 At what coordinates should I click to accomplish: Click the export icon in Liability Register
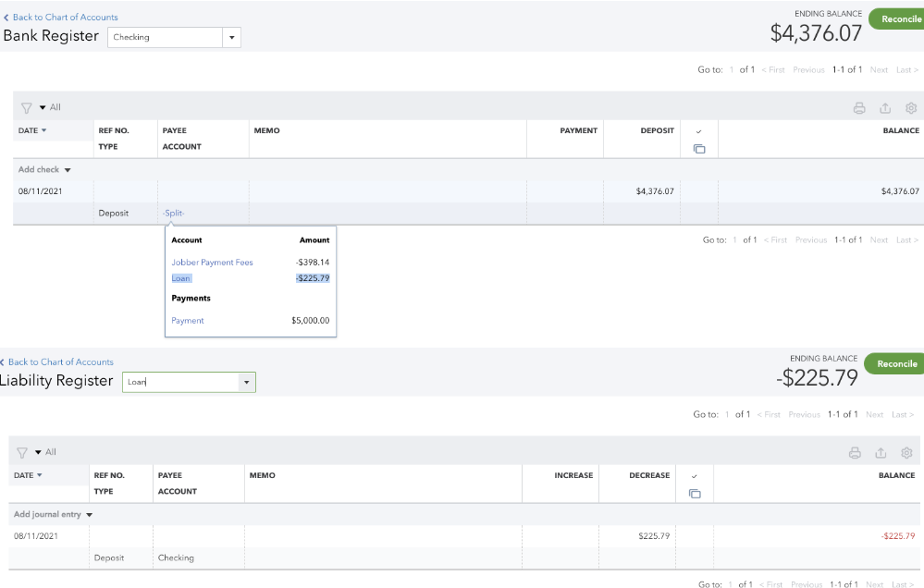[x=881, y=453]
